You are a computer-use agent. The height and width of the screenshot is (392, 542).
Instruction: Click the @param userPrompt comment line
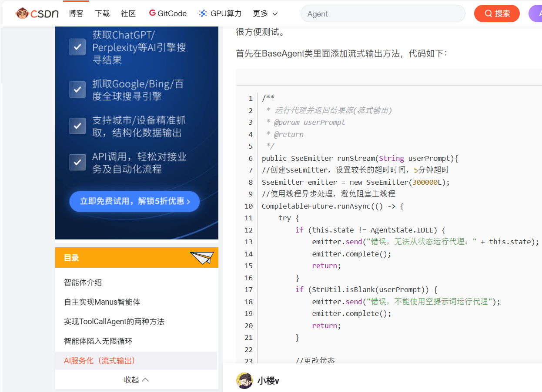[306, 122]
